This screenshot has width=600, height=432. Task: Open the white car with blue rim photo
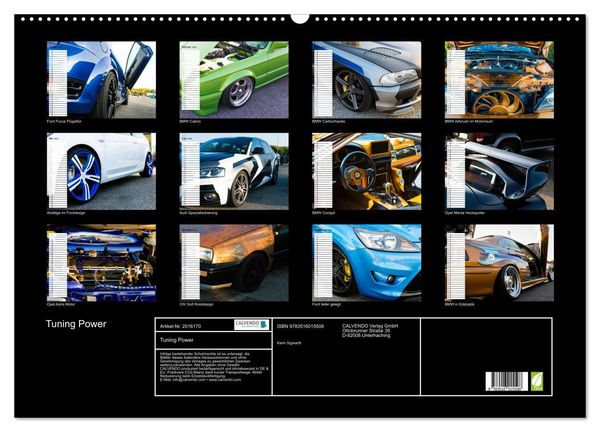[101, 171]
